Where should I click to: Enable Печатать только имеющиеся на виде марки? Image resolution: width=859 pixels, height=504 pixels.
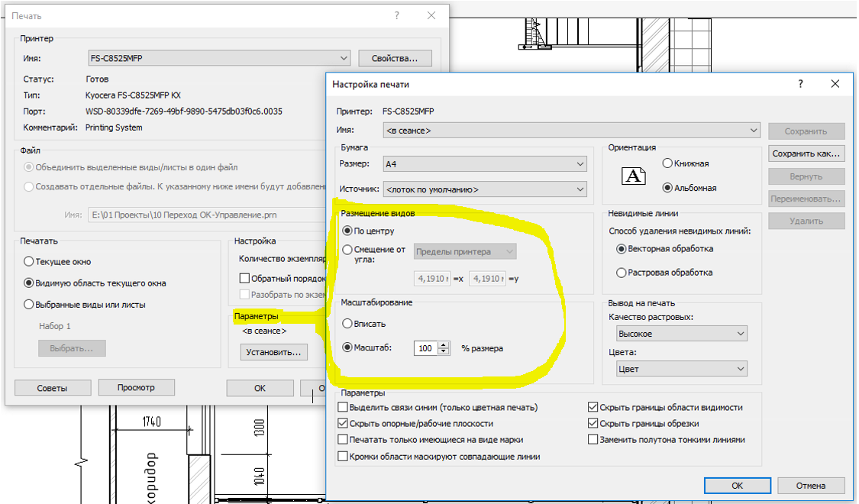(343, 439)
